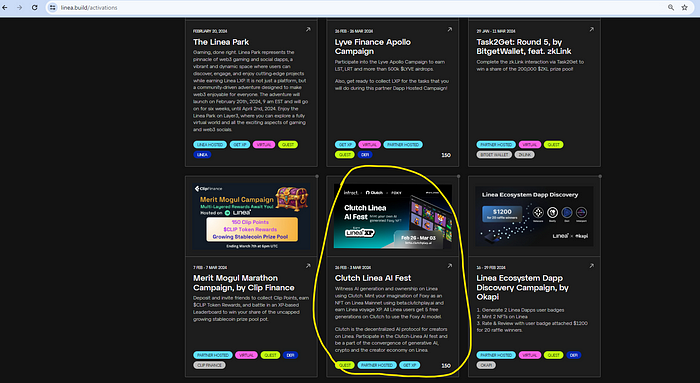Select OKAPI tag on Dapp Discovery card

(486, 365)
